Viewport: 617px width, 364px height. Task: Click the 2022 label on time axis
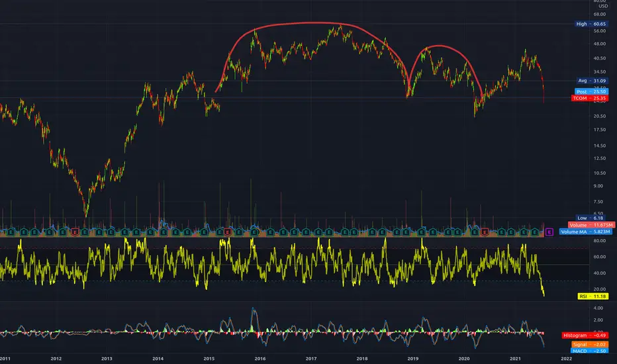coord(566,359)
